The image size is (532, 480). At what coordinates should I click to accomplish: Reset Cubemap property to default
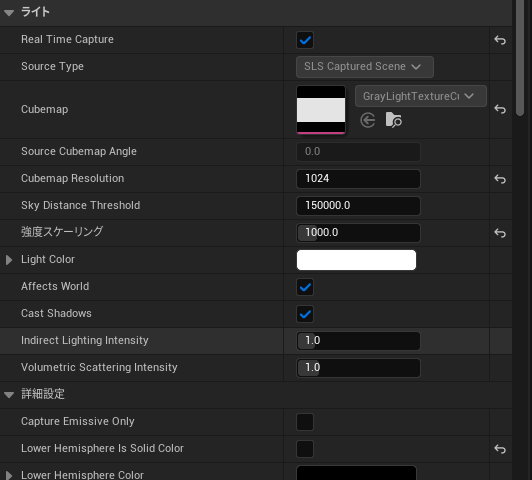point(500,109)
